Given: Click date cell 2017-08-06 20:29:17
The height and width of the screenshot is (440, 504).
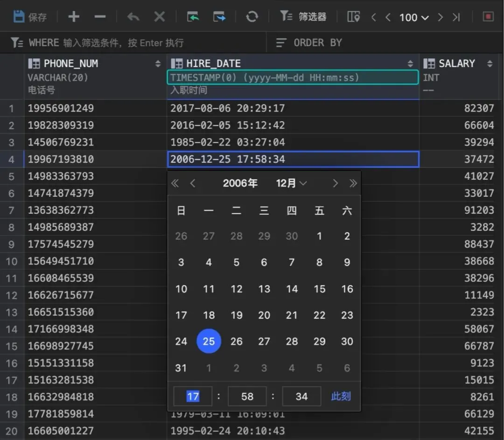Looking at the screenshot, I should click(x=293, y=108).
